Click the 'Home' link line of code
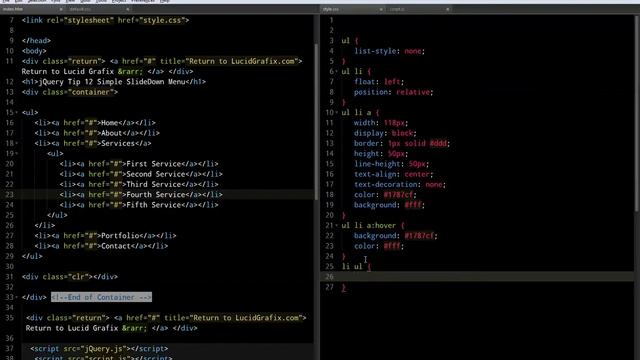640x360 pixels. [95, 123]
